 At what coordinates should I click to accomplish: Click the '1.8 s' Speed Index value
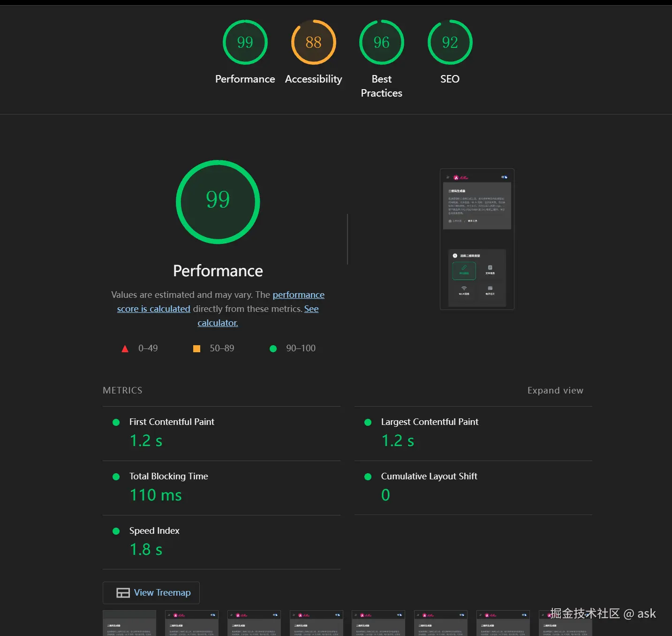tap(146, 549)
